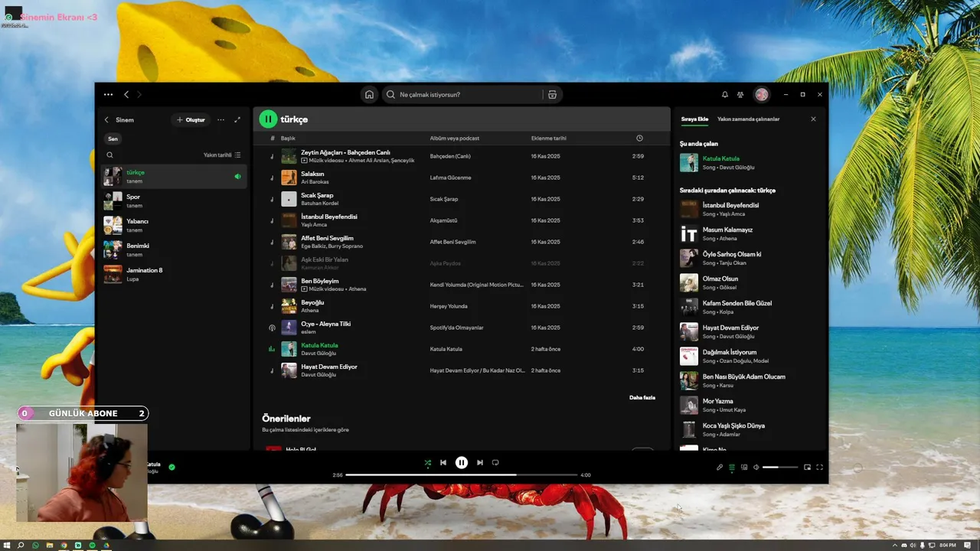Open the Windows Start menu
The height and width of the screenshot is (551, 980).
(7, 545)
